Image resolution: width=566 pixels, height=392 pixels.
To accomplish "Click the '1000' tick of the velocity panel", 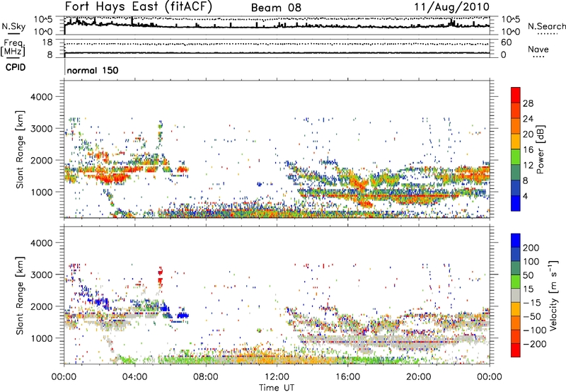I will click(41, 338).
